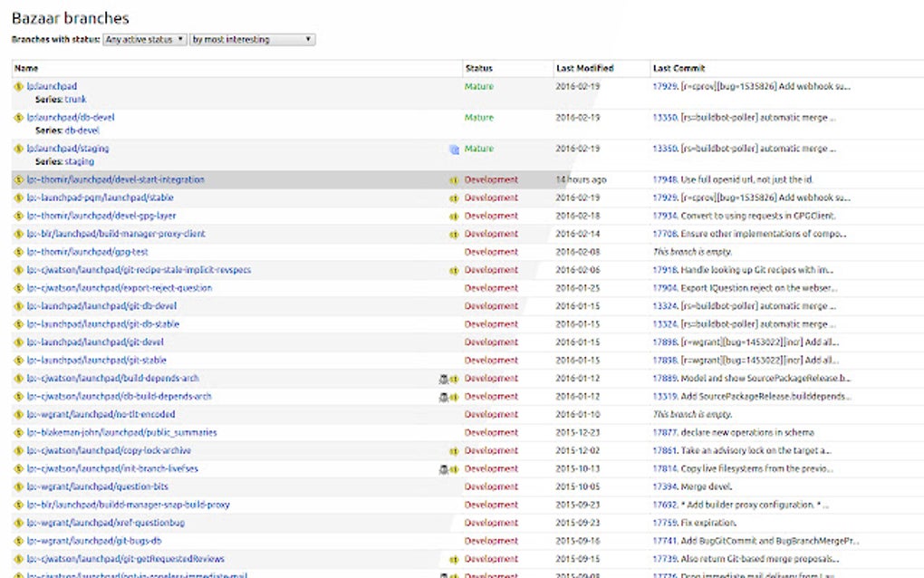Open the db-devel series link
Image resolution: width=924 pixels, height=578 pixels.
pyautogui.click(x=82, y=130)
